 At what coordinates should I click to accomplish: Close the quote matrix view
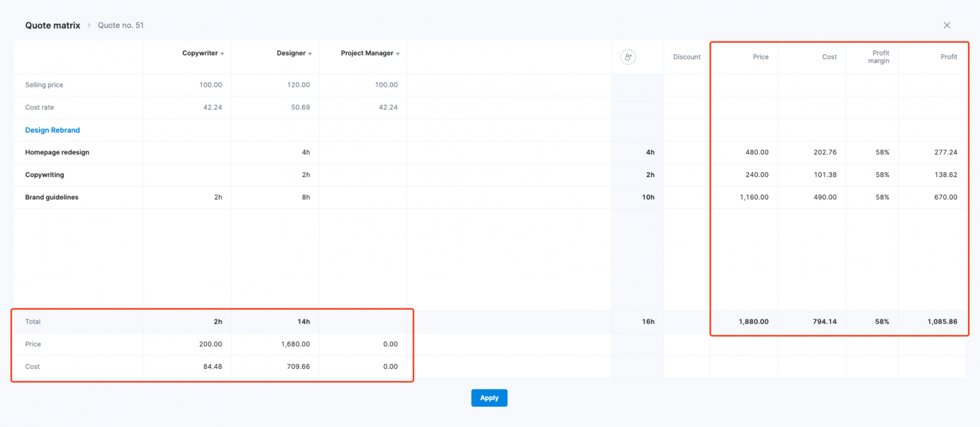(947, 25)
